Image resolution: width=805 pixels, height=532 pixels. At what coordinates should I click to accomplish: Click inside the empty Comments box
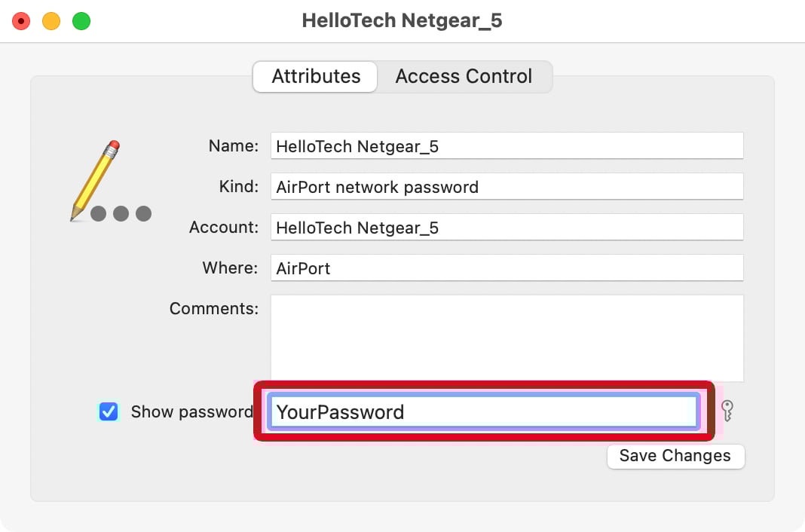pyautogui.click(x=507, y=338)
